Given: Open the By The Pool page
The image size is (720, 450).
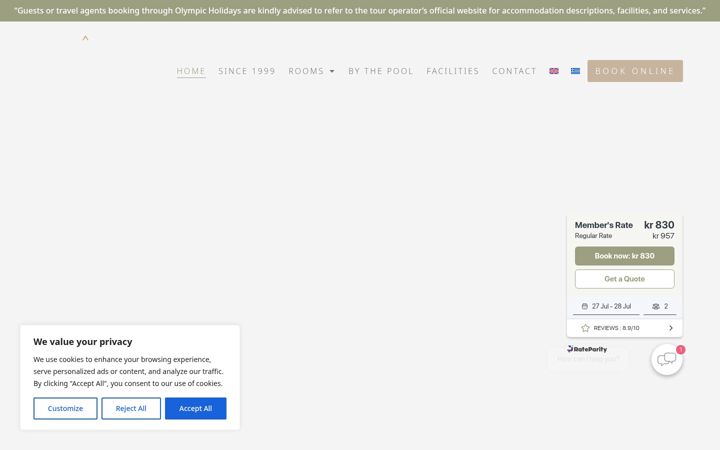Looking at the screenshot, I should pos(381,71).
